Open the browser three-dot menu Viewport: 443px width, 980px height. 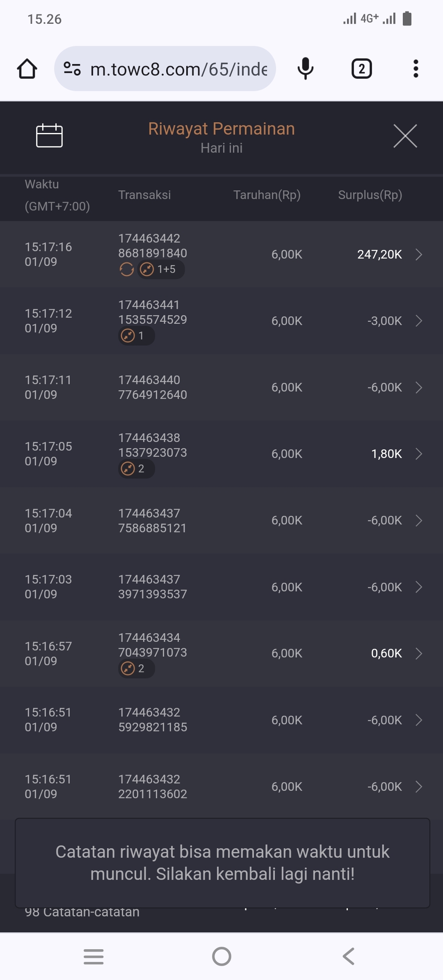click(x=416, y=69)
